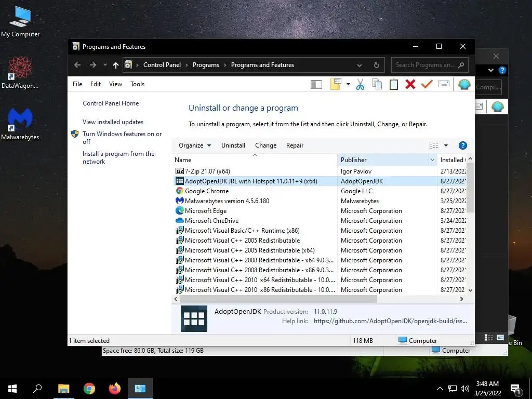
Task: Click the folder organize toolbar icon
Action: [336, 84]
